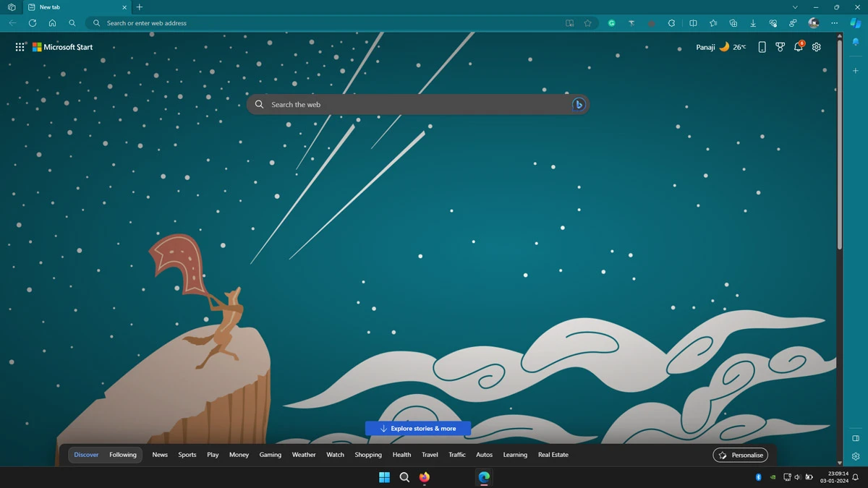Open browser Collections from the toolbar

[x=733, y=22]
